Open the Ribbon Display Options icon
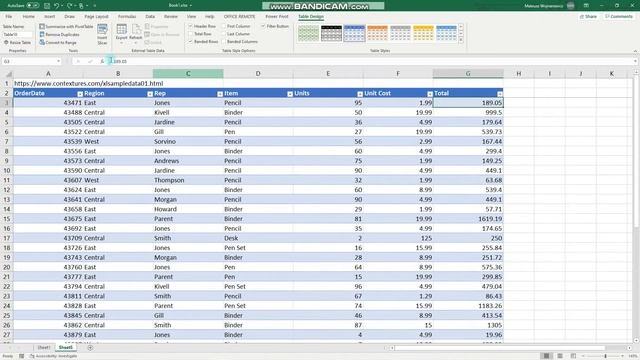This screenshot has height=360, width=640. 586,6
